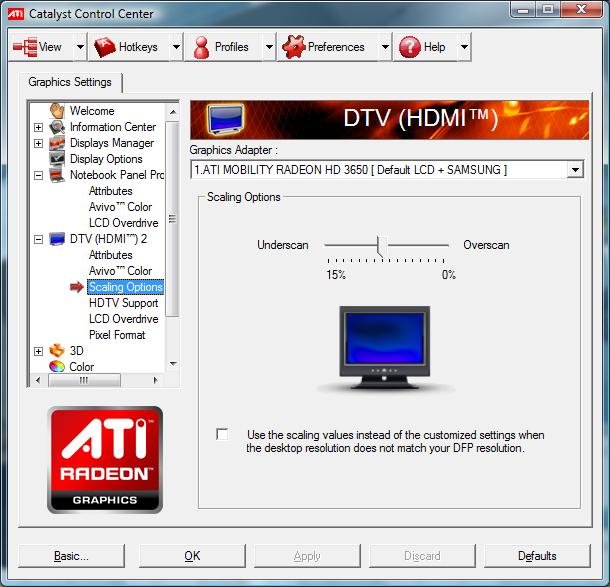Click the Profiles person icon
Viewport: 610px width, 587px height.
pyautogui.click(x=201, y=47)
